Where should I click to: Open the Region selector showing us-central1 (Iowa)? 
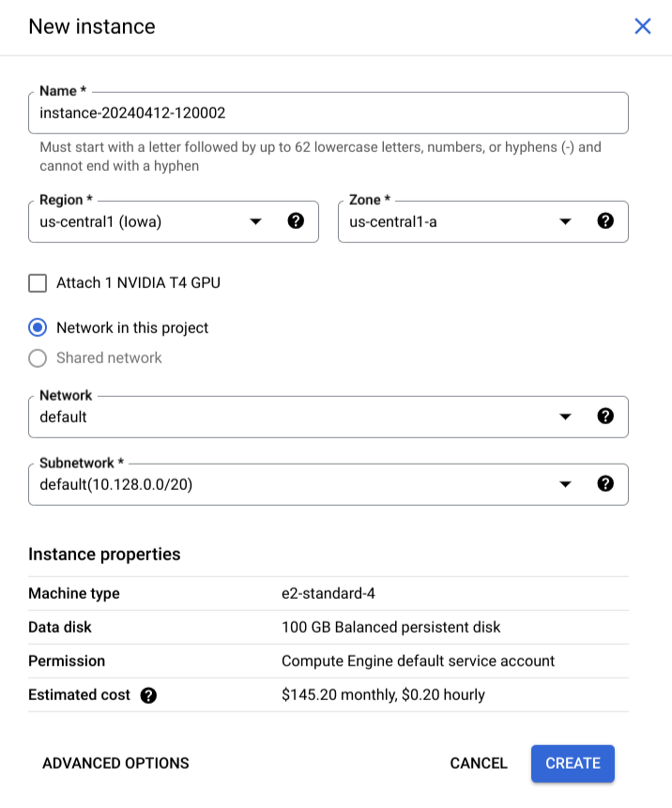click(141, 221)
